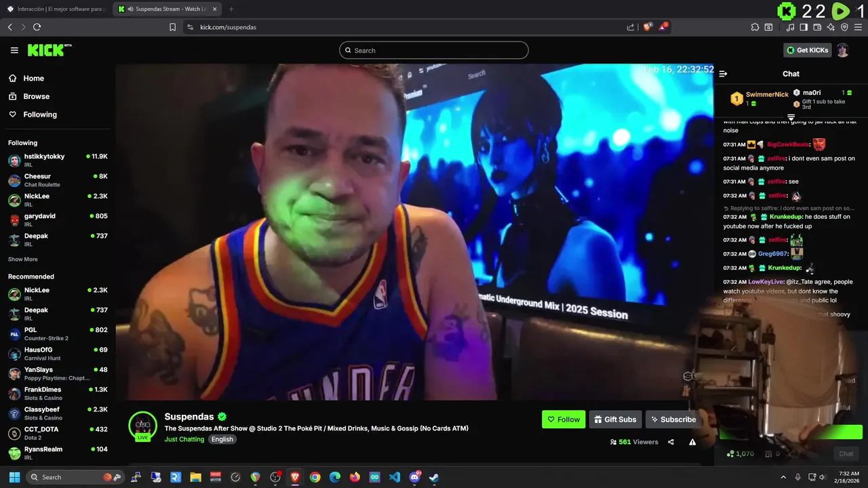This screenshot has height=488, width=868.
Task: Open Brave Wallet icon
Action: pyautogui.click(x=817, y=27)
